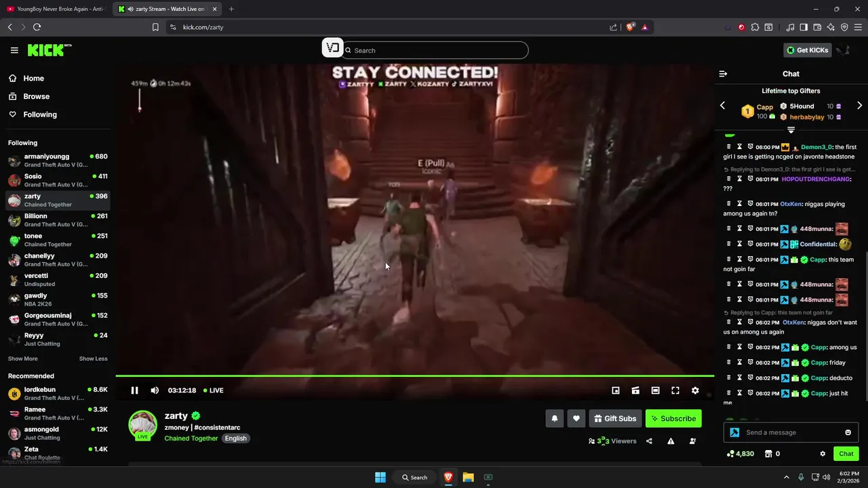Open the channel points 4,830 balance
868x488 pixels.
point(741,454)
